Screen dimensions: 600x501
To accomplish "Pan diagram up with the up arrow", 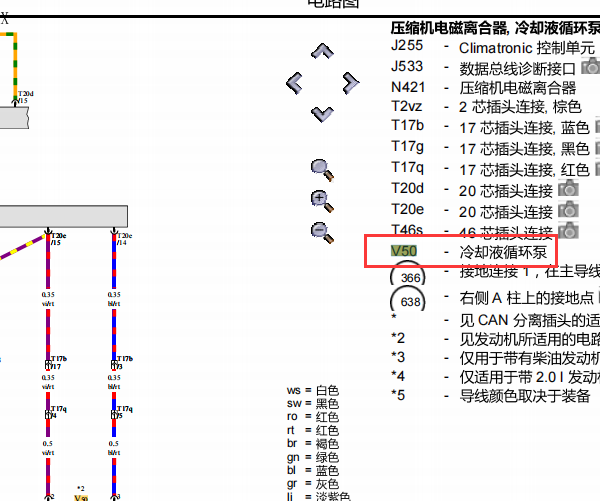I will click(x=322, y=51).
